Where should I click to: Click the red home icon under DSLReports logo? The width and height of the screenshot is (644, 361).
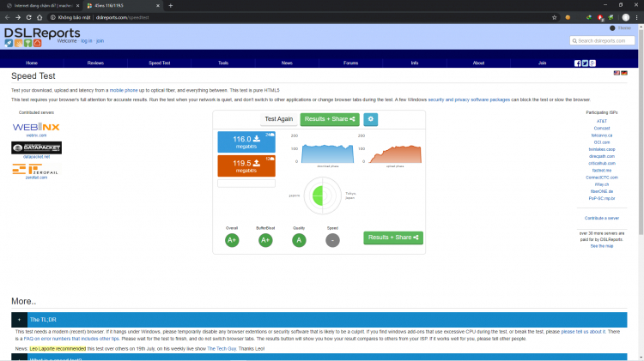[38, 43]
